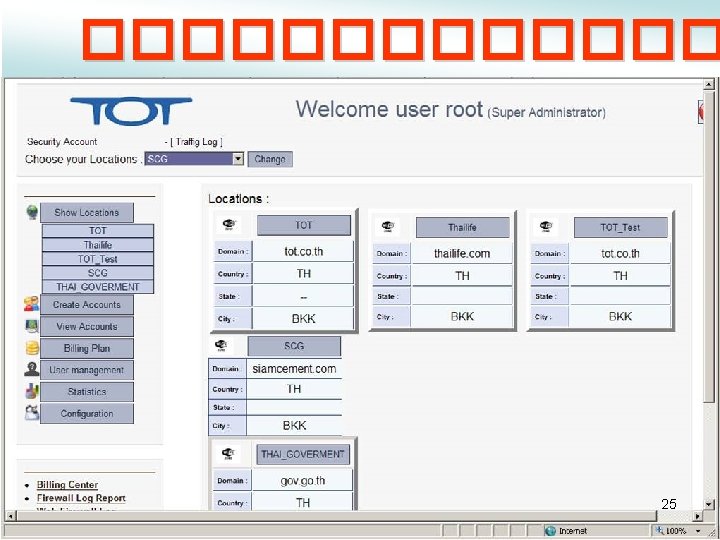Click the icon in the TOT_Test location card
This screenshot has width=720, height=540.
point(546,226)
